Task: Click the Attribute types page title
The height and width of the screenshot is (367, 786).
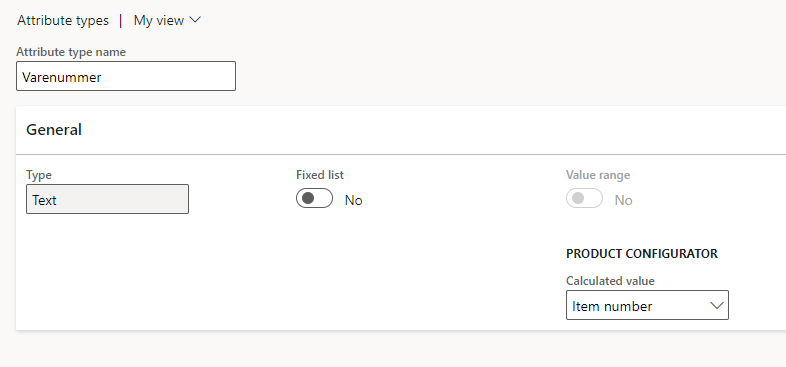Action: pyautogui.click(x=63, y=21)
